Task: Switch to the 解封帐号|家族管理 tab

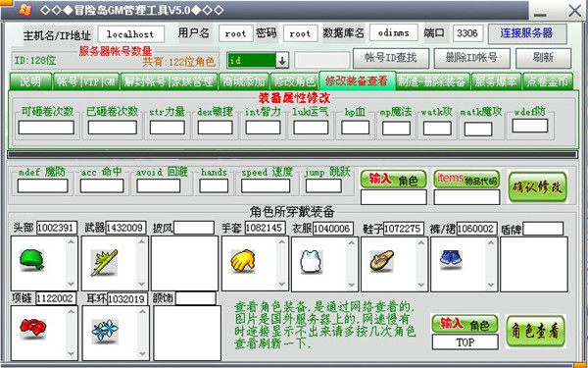Action: coord(170,81)
